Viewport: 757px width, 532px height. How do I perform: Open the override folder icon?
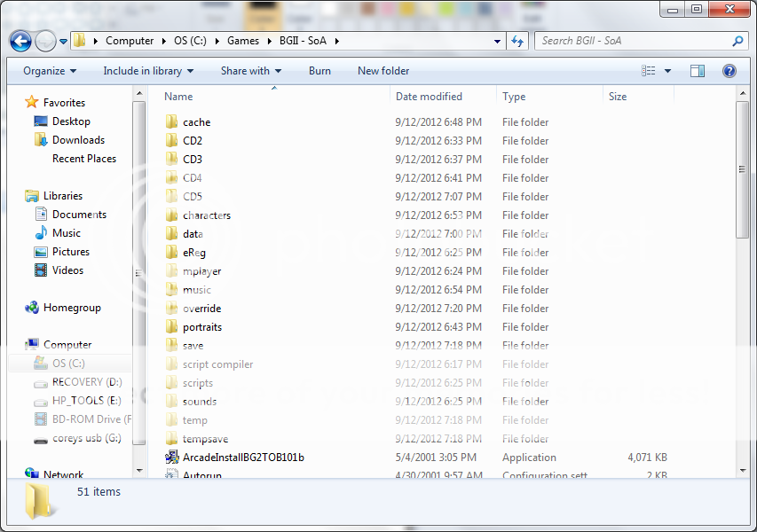tap(172, 309)
